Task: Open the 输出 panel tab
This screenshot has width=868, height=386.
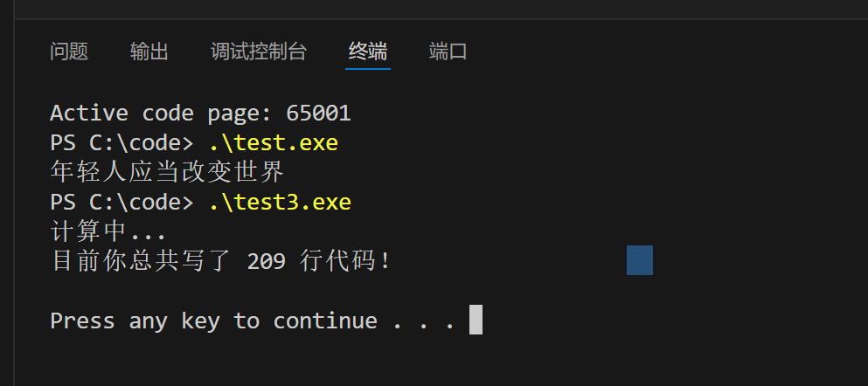Action: tap(149, 52)
